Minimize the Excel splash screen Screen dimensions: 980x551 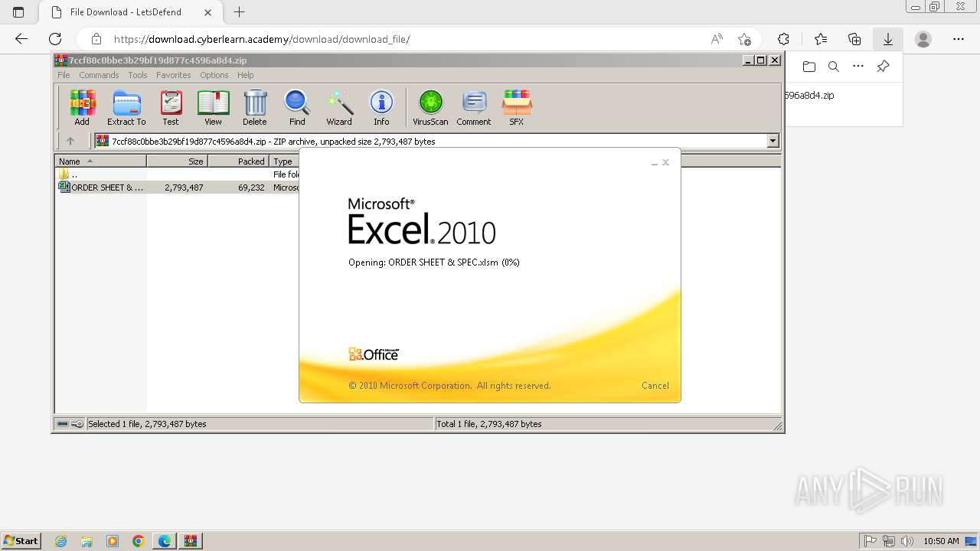(654, 162)
